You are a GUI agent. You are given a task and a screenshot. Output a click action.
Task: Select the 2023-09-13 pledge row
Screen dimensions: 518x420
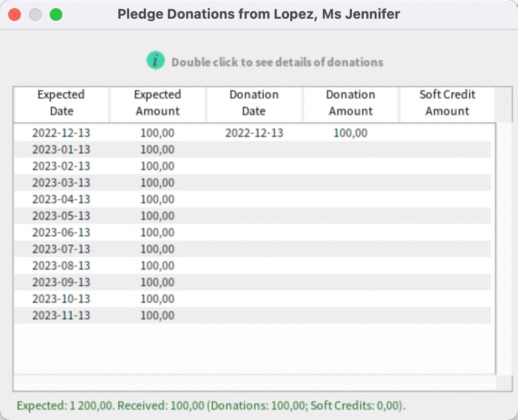61,282
